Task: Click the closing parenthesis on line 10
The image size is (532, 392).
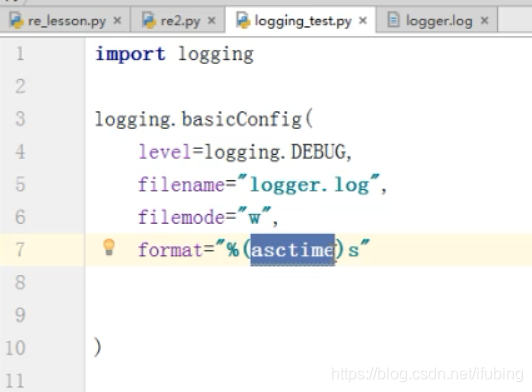Action: (x=97, y=347)
